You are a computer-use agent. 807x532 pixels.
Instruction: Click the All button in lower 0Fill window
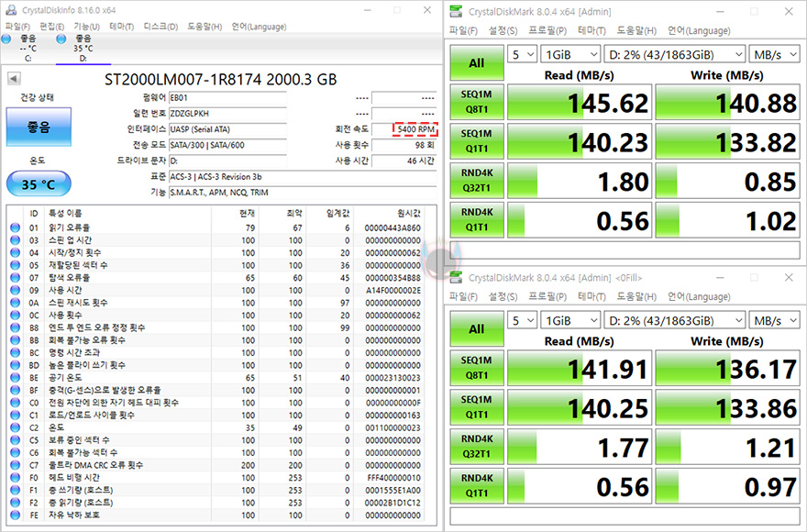click(477, 328)
